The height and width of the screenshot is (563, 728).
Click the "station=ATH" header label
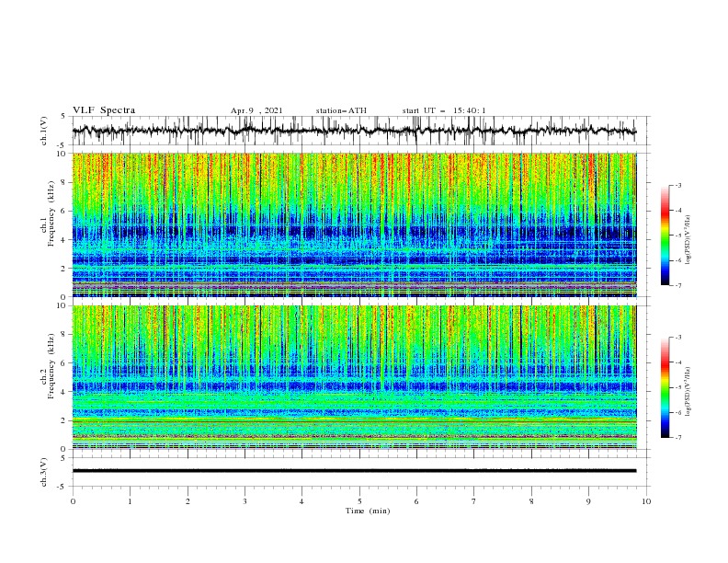point(341,110)
